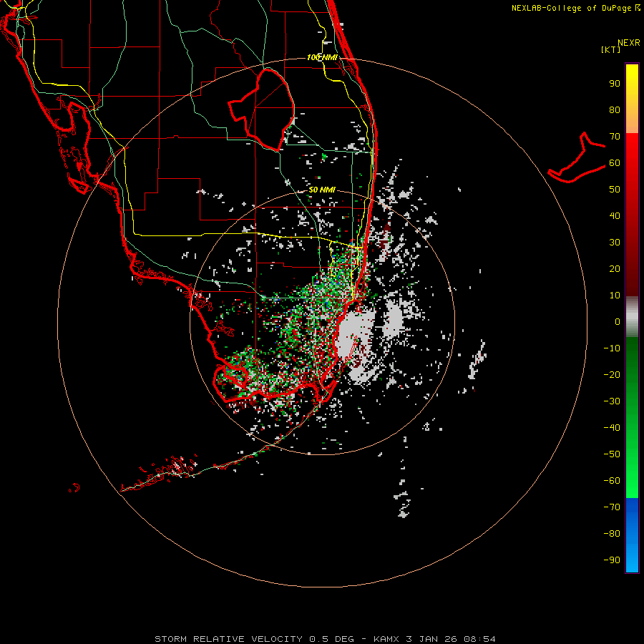The height and width of the screenshot is (644, 644).
Task: Click the NEXR label above the color scale
Action: pos(629,43)
